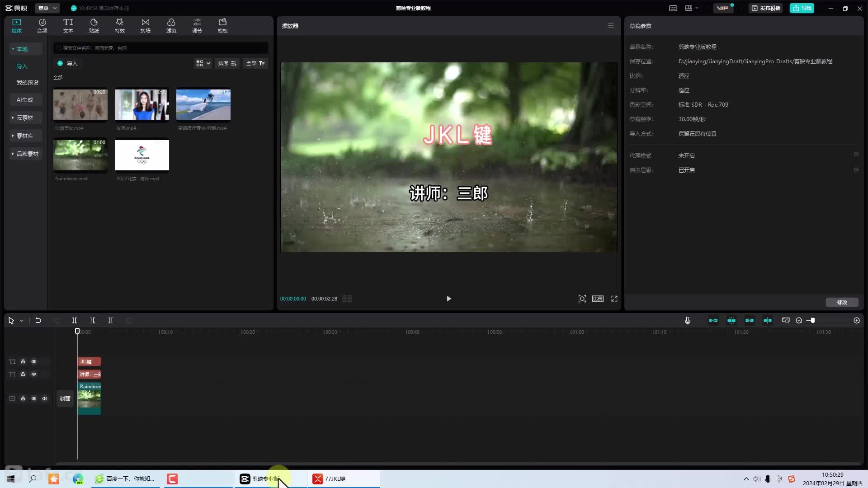Expand the 云素材 cloud materials section
Viewport: 868px width, 488px height.
coord(26,117)
